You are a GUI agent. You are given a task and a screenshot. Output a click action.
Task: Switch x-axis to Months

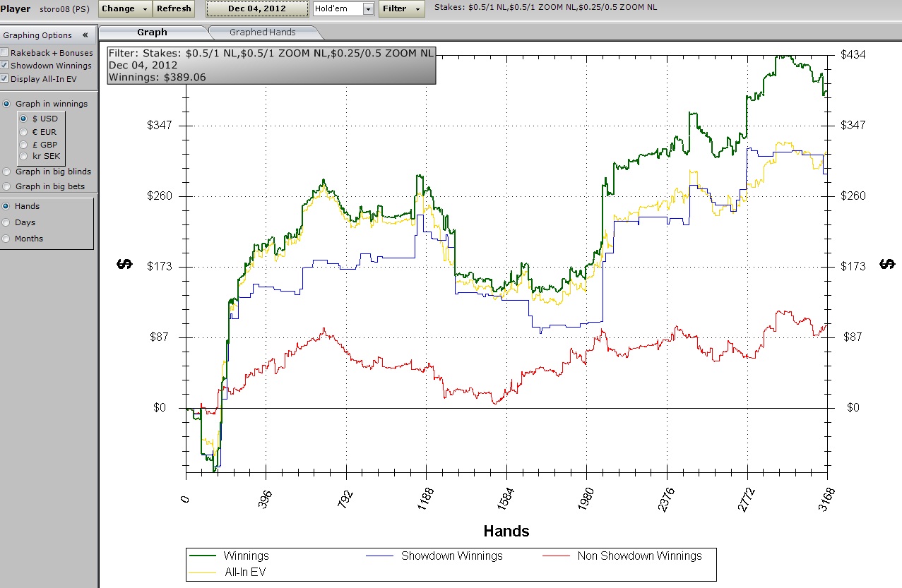coord(7,239)
